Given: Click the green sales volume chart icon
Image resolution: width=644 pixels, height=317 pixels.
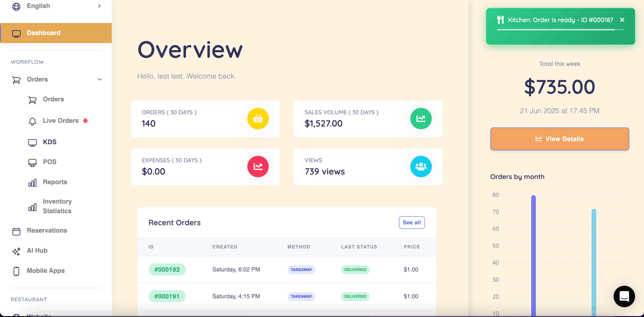Looking at the screenshot, I should point(421,119).
